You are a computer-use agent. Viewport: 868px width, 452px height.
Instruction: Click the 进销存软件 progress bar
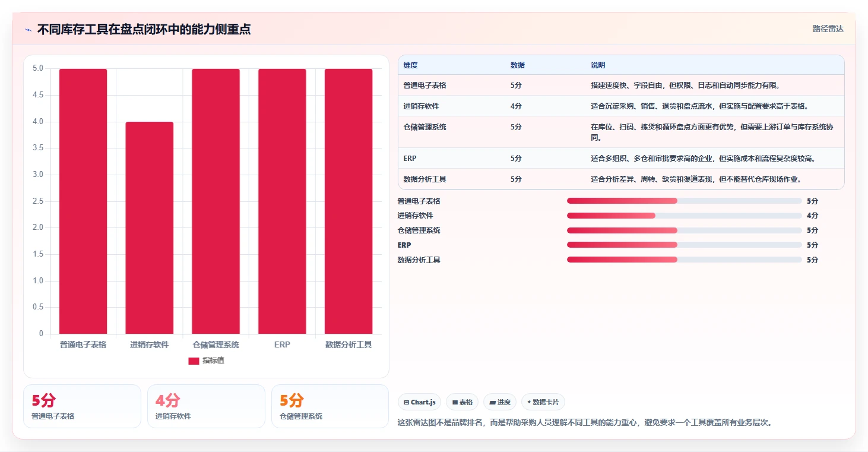point(685,216)
